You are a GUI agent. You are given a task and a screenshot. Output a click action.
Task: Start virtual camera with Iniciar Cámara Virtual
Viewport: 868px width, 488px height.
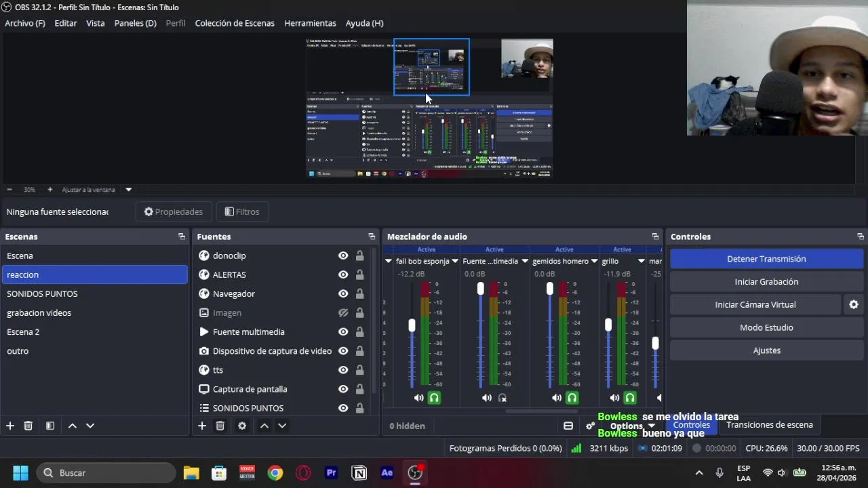pos(755,305)
